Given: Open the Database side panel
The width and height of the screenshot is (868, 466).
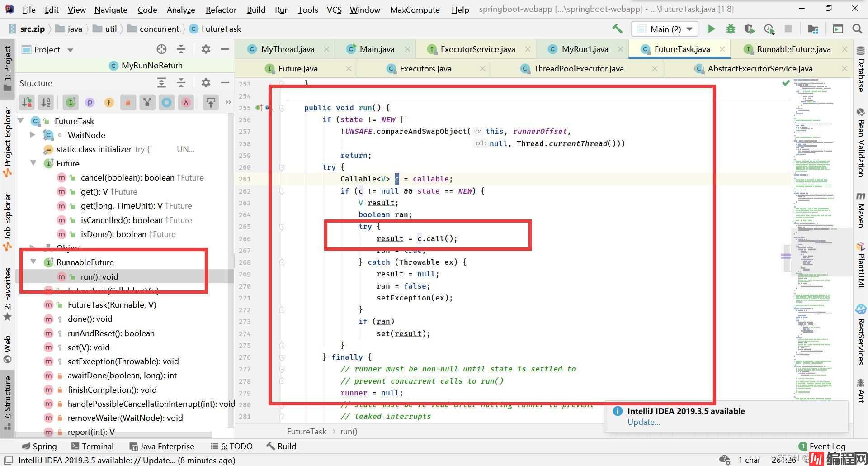Looking at the screenshot, I should tap(861, 69).
